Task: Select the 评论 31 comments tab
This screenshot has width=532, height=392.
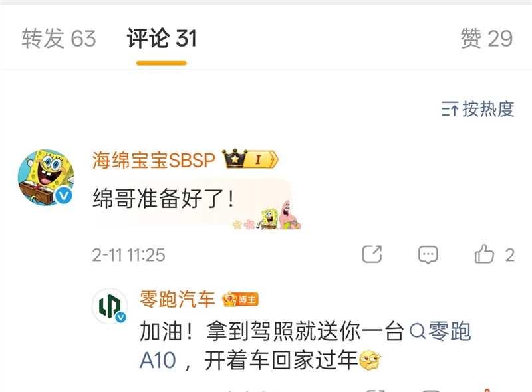Action: pos(162,38)
